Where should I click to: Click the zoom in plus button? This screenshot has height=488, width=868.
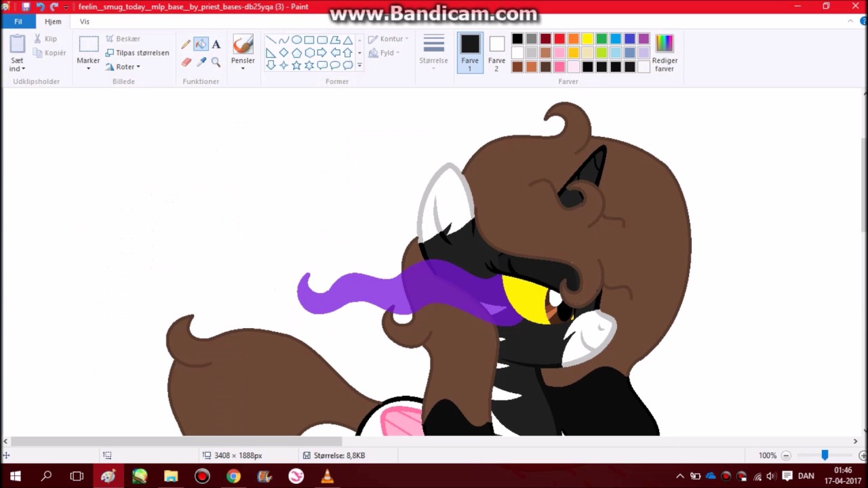[863, 455]
